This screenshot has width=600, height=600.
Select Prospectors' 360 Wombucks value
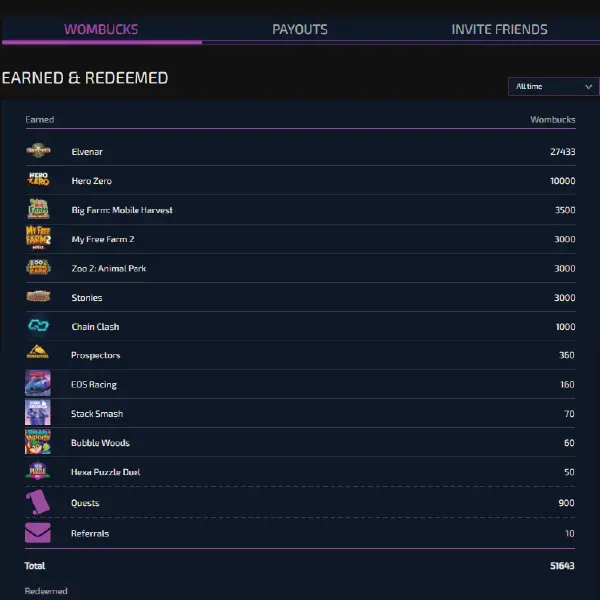[566, 355]
